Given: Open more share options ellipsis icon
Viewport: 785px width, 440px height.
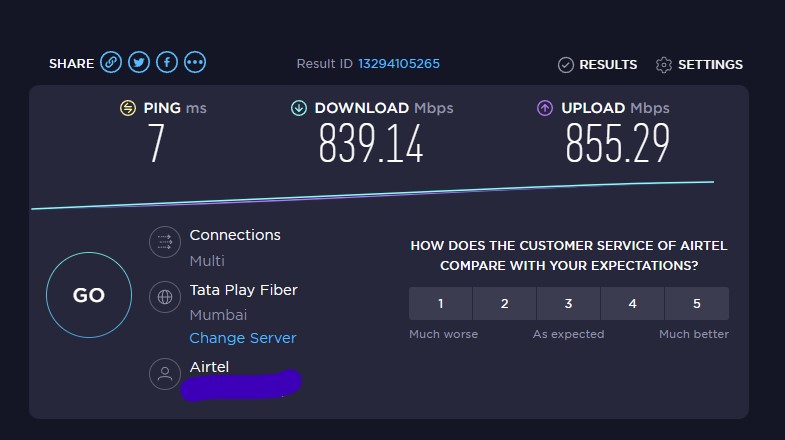Looking at the screenshot, I should point(195,63).
